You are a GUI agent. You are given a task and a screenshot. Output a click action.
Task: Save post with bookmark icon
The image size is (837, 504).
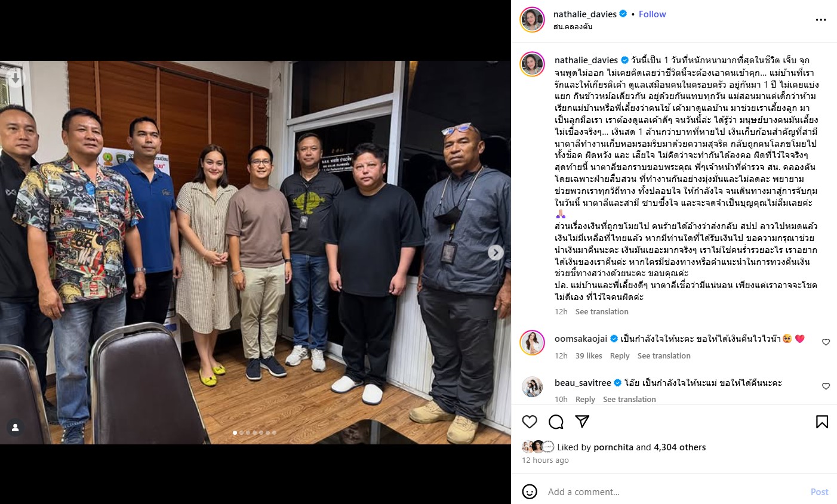pos(822,422)
